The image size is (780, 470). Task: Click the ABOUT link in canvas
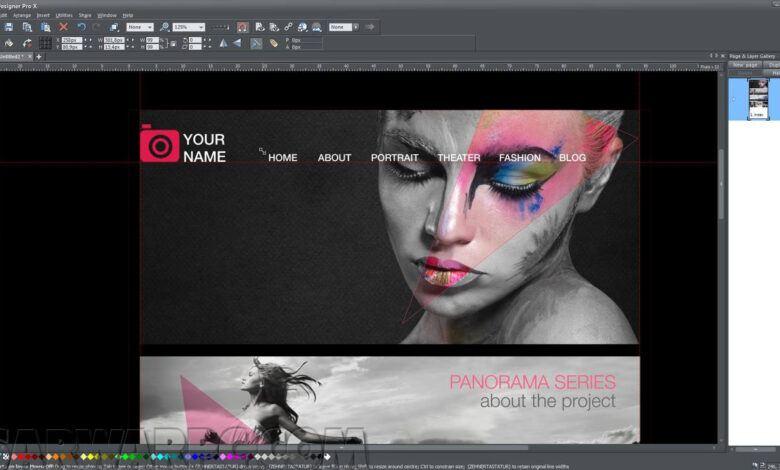pos(334,158)
